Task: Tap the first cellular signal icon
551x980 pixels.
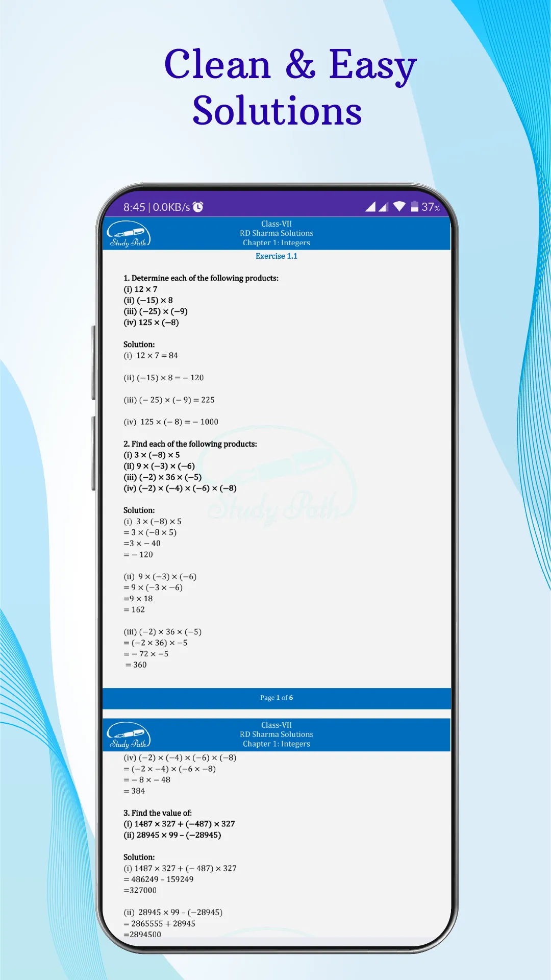Action: [x=371, y=207]
